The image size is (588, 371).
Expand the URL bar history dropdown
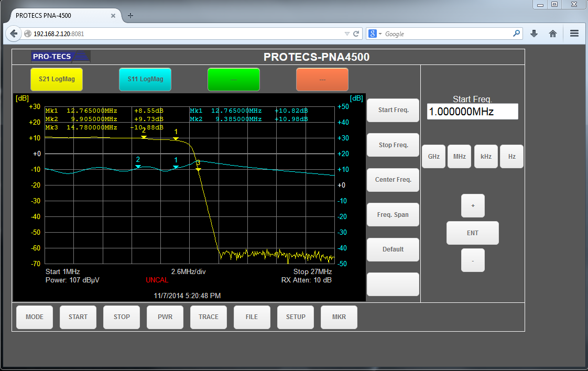click(346, 34)
